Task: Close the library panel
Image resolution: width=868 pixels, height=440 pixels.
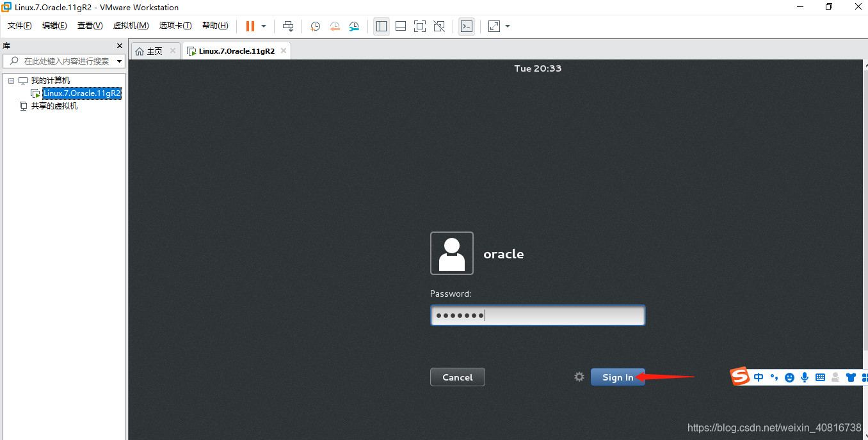Action: pos(119,46)
